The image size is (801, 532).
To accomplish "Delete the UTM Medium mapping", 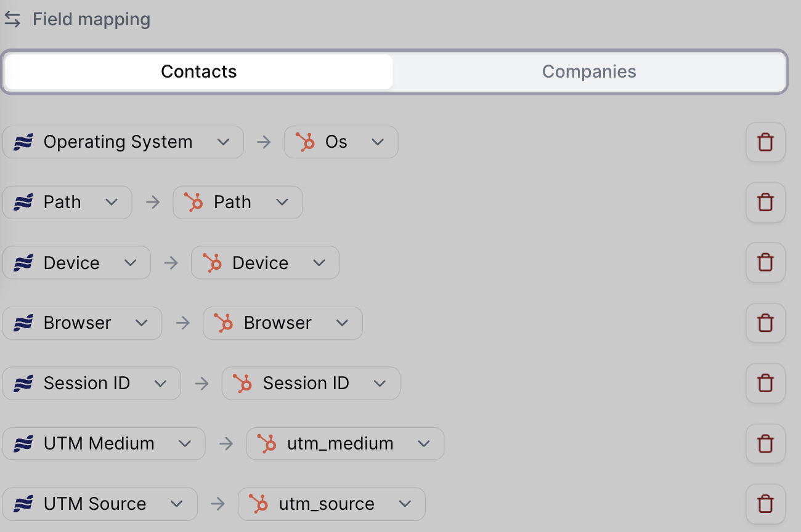I will 765,443.
